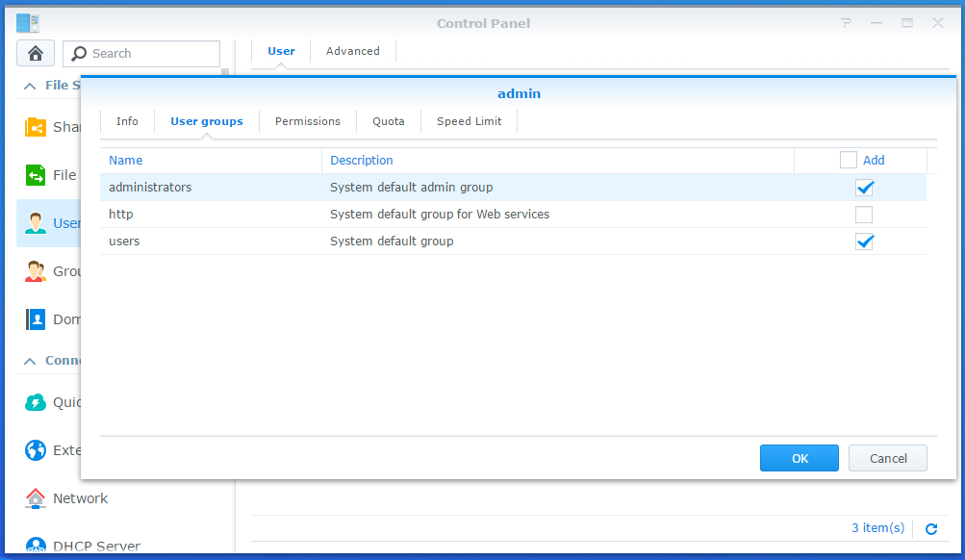Enable the http group for admin

(x=863, y=215)
